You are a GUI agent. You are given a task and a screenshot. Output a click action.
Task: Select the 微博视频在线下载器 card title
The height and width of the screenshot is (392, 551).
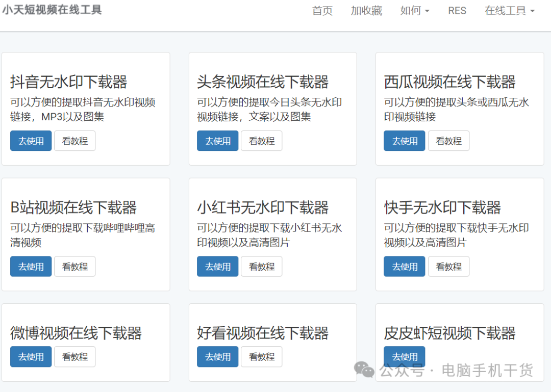click(x=76, y=333)
